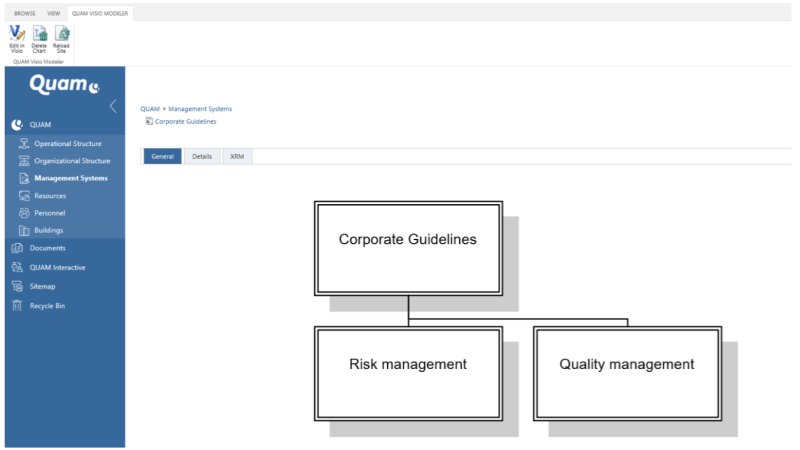The image size is (800, 450).
Task: Select the Risk management chart box
Action: click(409, 374)
